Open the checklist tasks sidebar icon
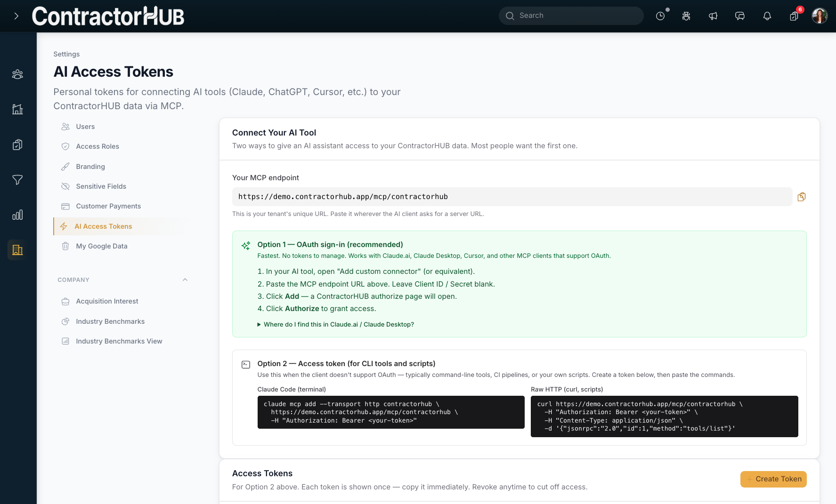Image resolution: width=836 pixels, height=504 pixels. tap(17, 144)
